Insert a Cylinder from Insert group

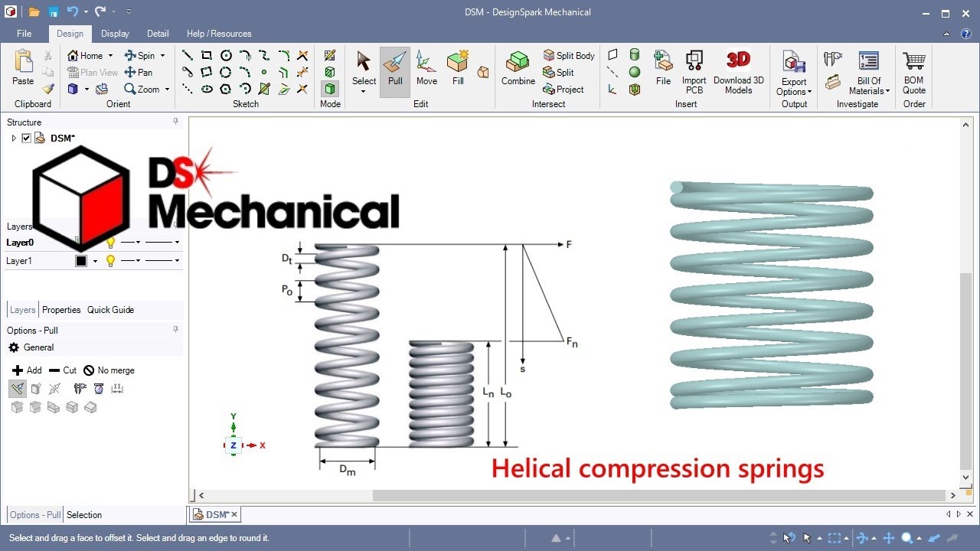tap(634, 54)
